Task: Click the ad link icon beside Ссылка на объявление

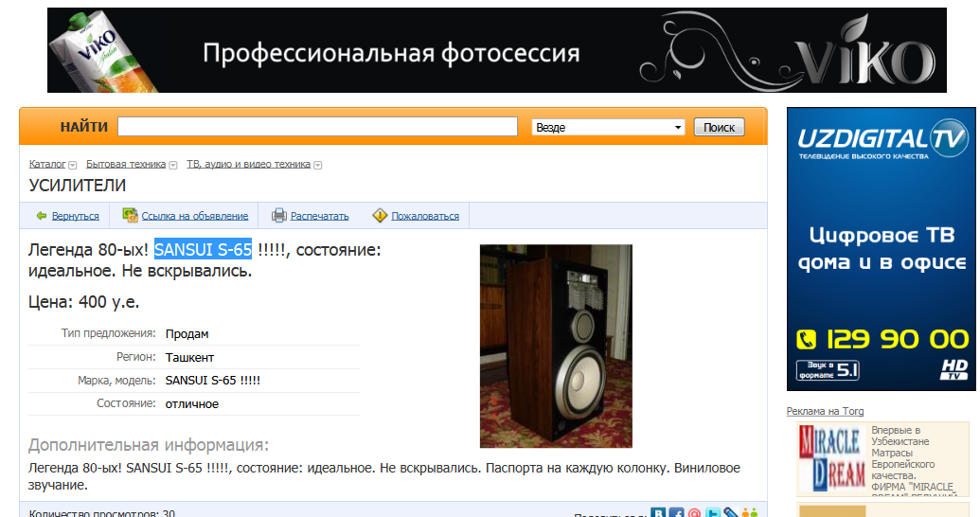Action: [131, 216]
